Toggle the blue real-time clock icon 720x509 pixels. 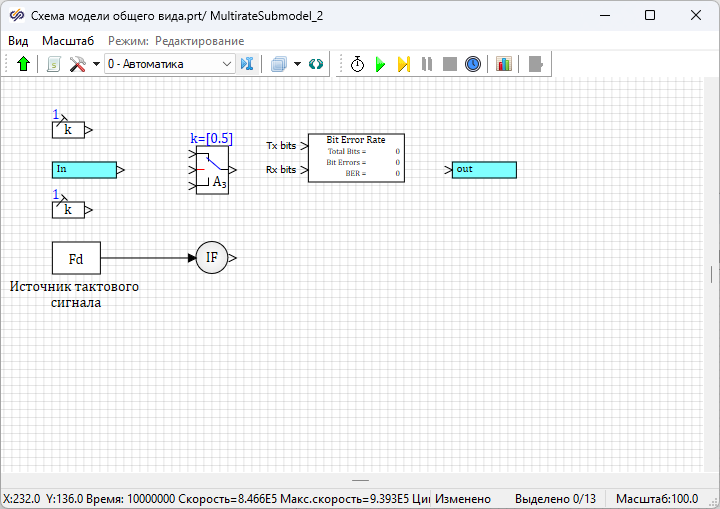point(473,64)
